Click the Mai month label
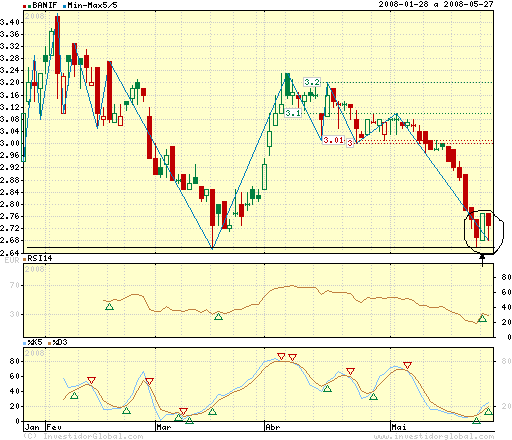 point(399,427)
